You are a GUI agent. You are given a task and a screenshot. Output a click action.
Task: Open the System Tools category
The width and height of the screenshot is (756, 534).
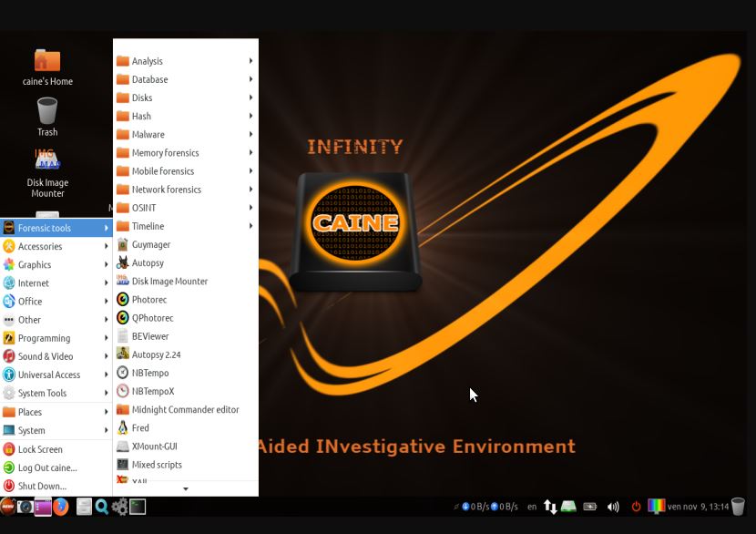pos(56,393)
